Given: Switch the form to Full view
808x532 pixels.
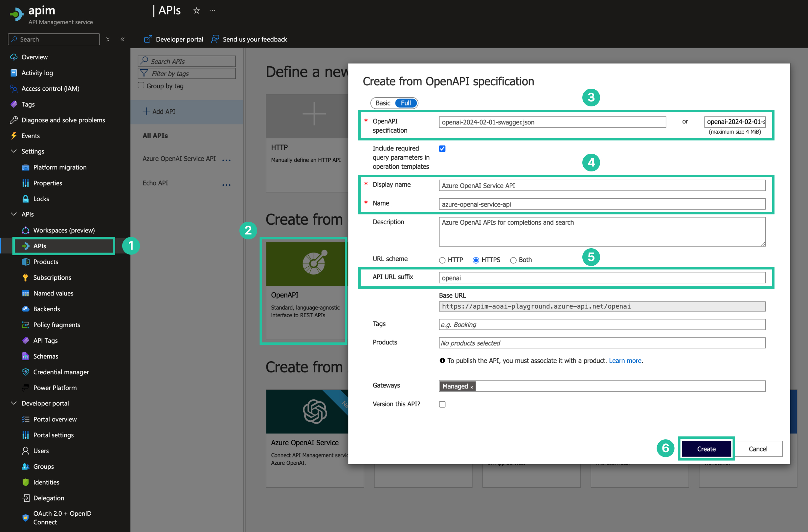Looking at the screenshot, I should point(406,103).
